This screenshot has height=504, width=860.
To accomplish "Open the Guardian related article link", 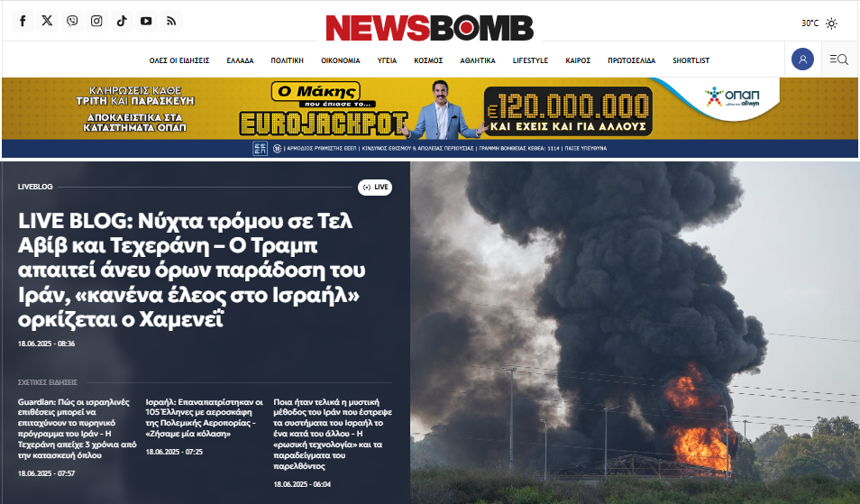I will coord(77,428).
